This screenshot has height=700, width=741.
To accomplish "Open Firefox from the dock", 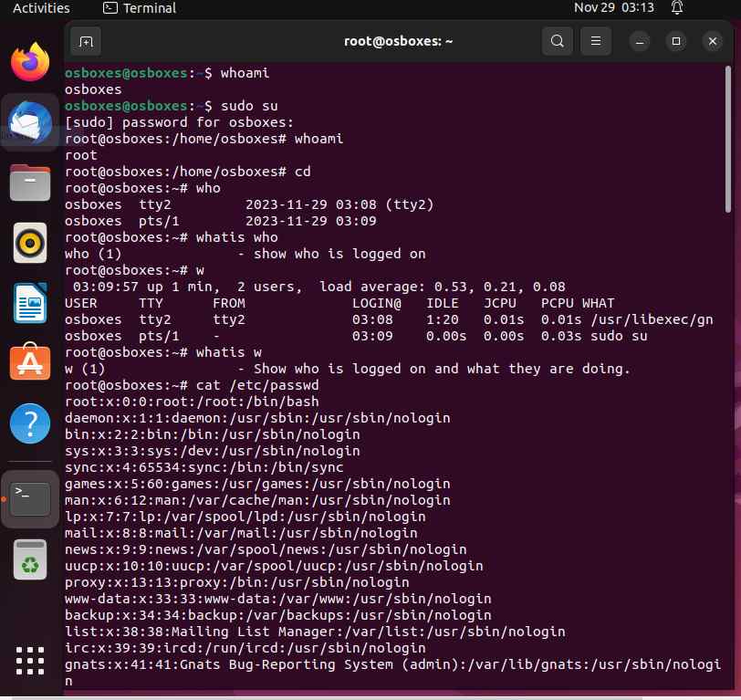I will tap(30, 62).
